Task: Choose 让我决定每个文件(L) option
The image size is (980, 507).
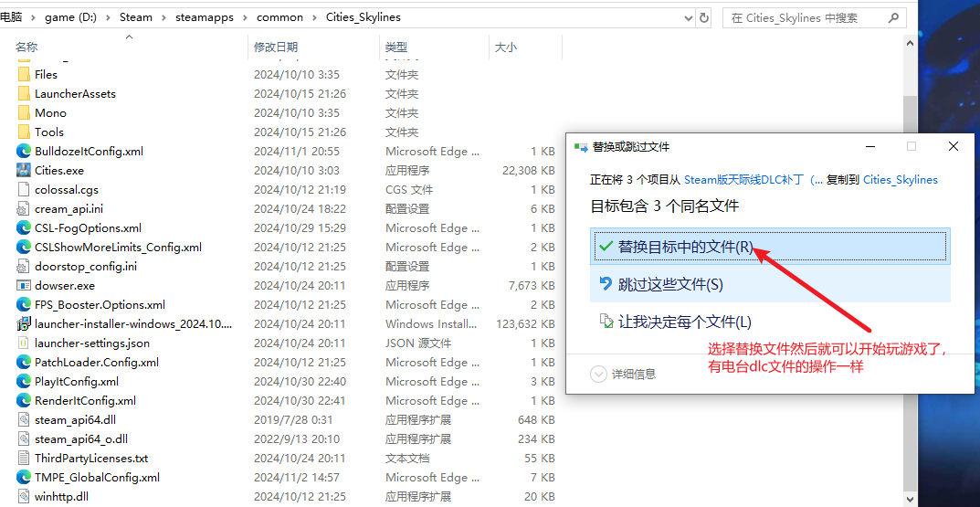Action: pos(770,322)
